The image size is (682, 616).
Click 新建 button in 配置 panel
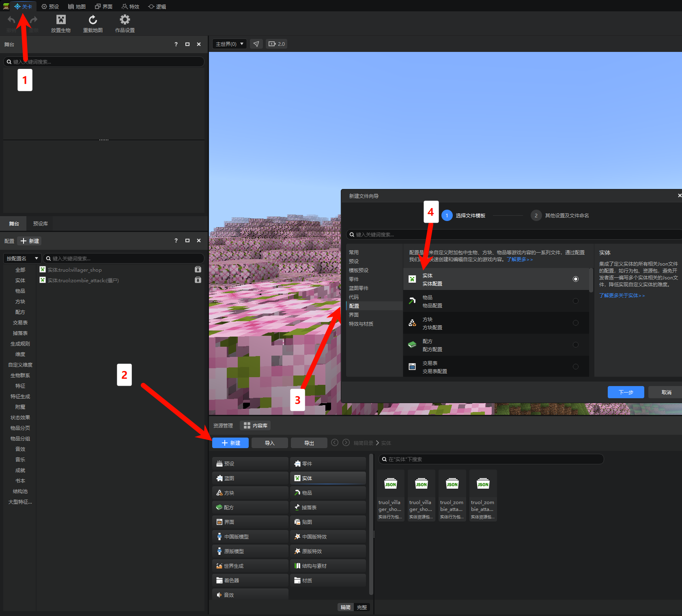[x=30, y=241]
